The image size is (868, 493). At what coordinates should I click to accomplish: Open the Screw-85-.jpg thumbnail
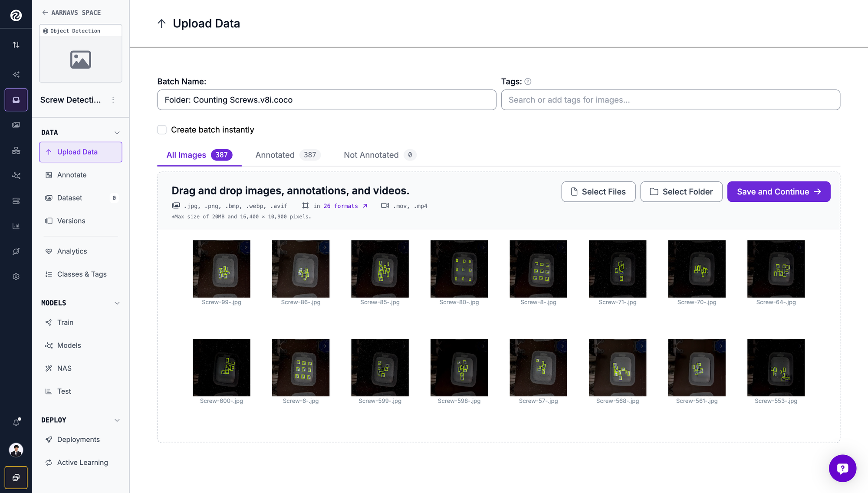(380, 269)
